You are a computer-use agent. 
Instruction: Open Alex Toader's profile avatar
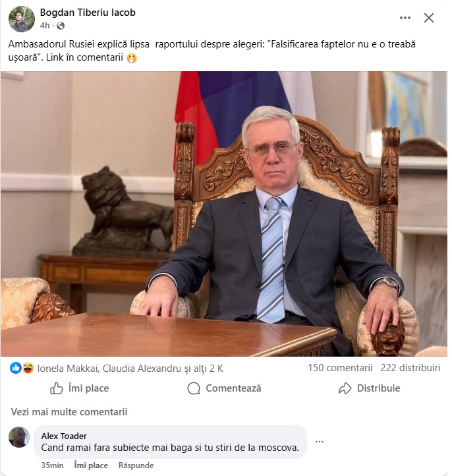[x=19, y=437]
